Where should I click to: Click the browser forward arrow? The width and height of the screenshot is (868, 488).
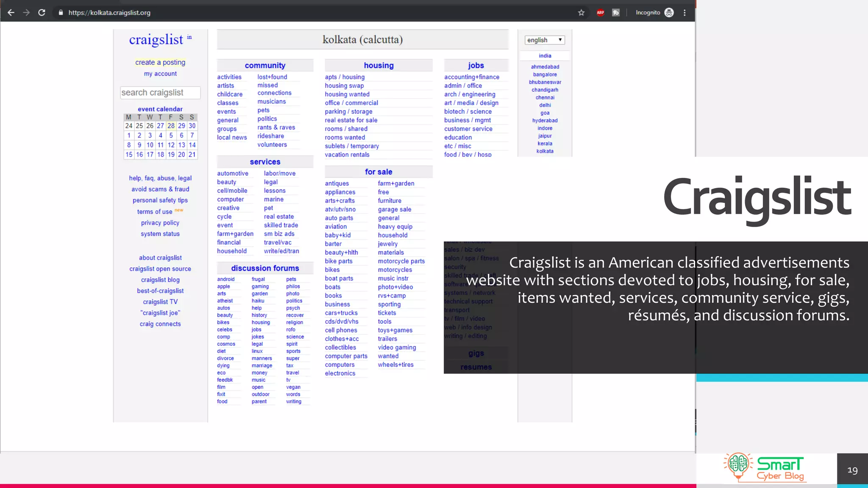tap(26, 13)
